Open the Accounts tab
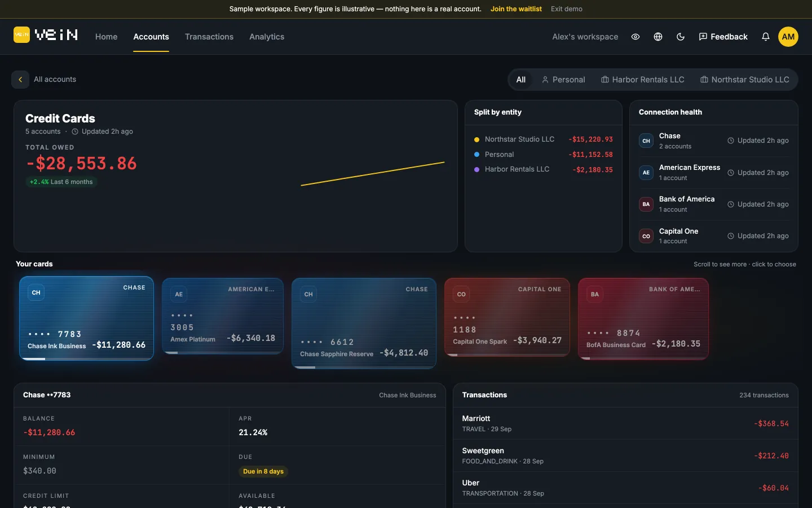The width and height of the screenshot is (812, 508). pos(151,37)
